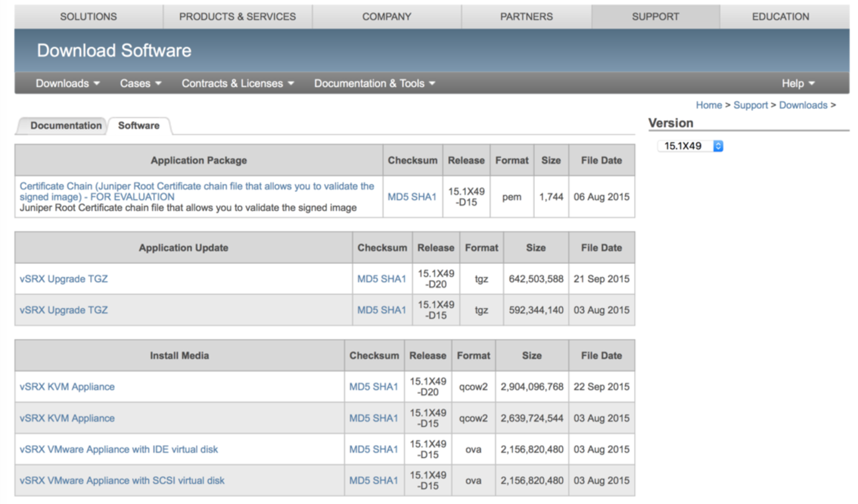The width and height of the screenshot is (858, 504).
Task: Click the Application Package column header
Action: pyautogui.click(x=199, y=160)
